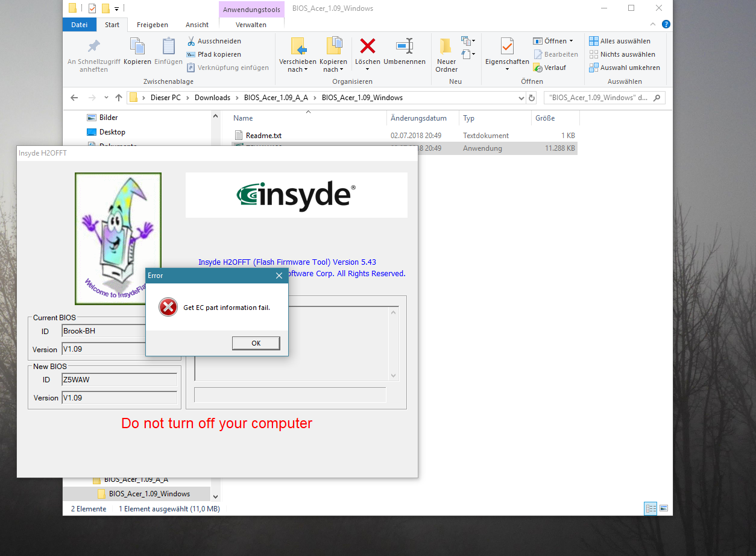
Task: Click the Eigenschaften checkmark icon
Action: 507,46
